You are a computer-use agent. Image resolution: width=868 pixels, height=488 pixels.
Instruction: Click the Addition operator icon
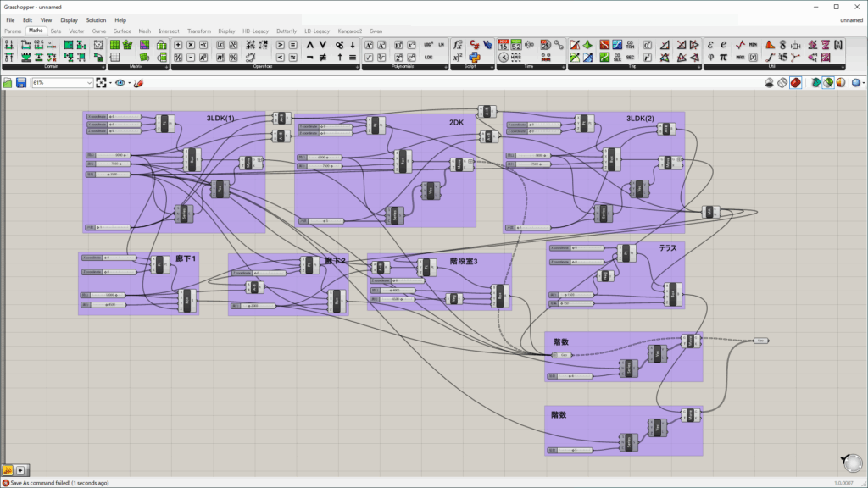(177, 44)
